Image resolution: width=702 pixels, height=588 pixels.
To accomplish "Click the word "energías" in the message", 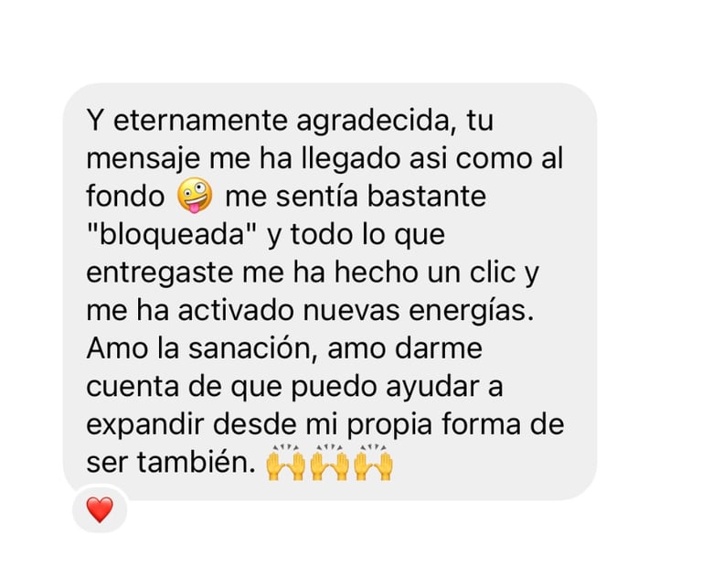I will click(472, 311).
